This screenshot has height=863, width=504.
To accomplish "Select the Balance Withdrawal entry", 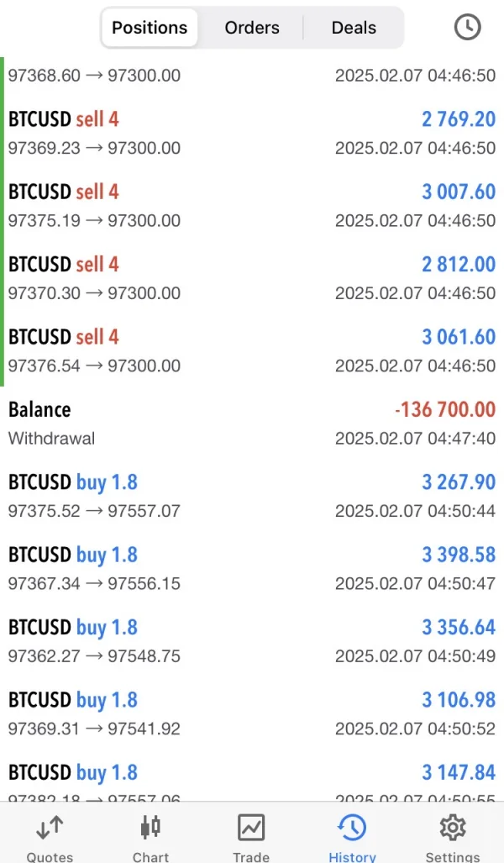I will click(252, 424).
